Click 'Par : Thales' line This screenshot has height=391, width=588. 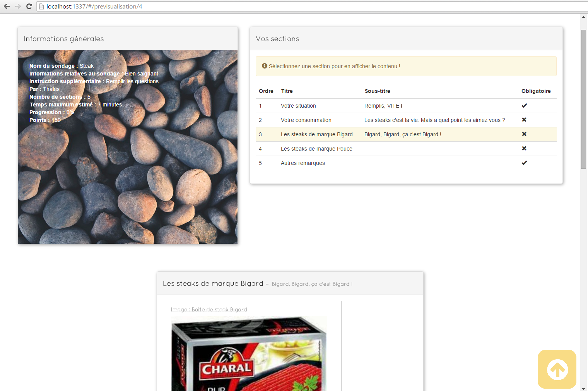point(44,89)
